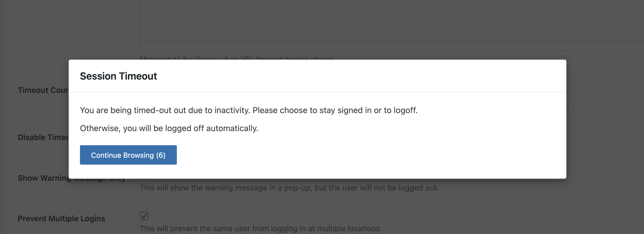Screen dimensions: 644x234
Task: Uncheck the Prevent Multiple Logins checkbox
Action: 144,216
